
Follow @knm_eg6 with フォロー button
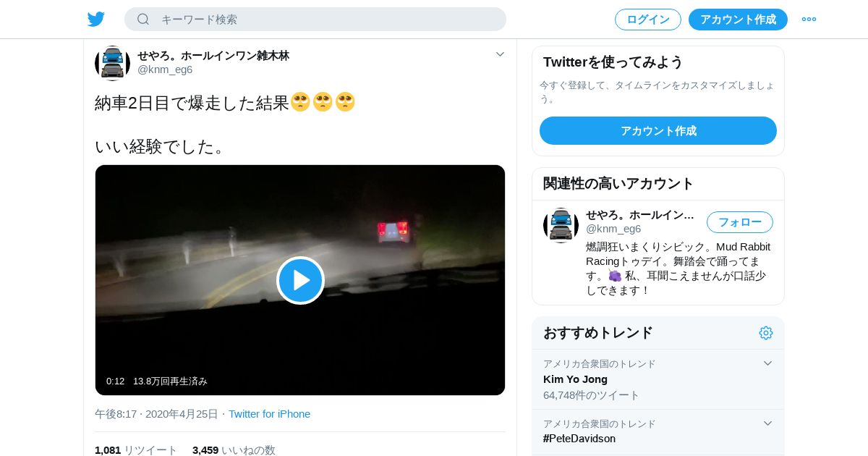click(x=740, y=222)
